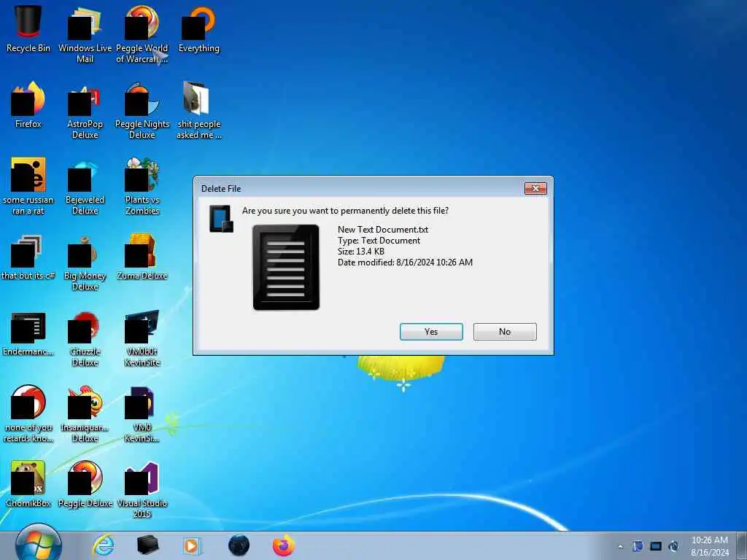Click the text document thumbnail in dialog
The height and width of the screenshot is (560, 747).
[286, 267]
